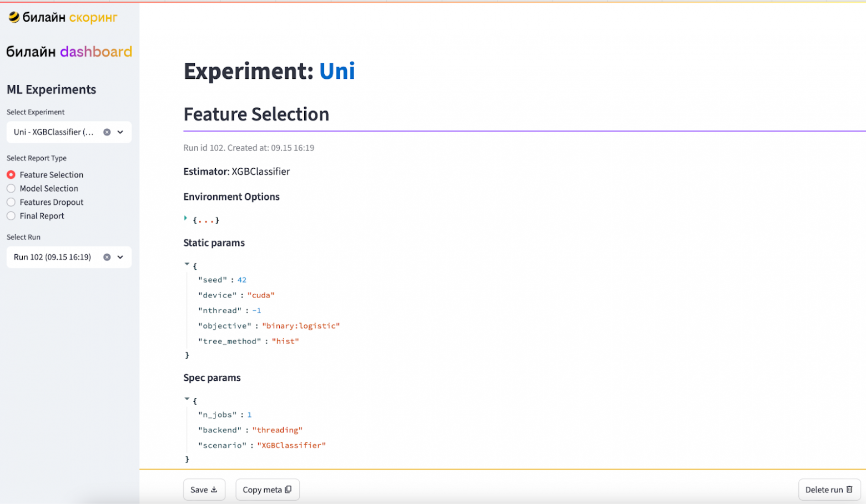Click the Uni - XGBClassifier experiment field
This screenshot has height=504, width=866.
pyautogui.click(x=54, y=132)
